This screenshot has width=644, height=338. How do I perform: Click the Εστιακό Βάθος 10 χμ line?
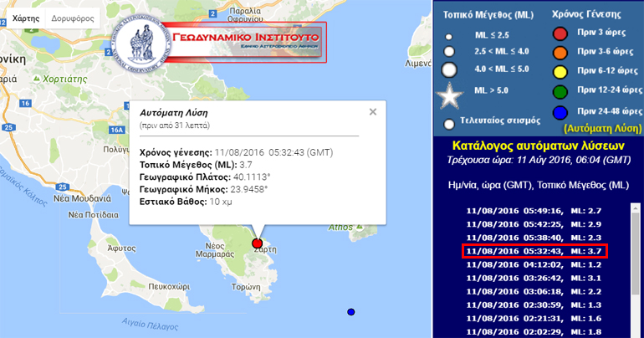click(186, 202)
